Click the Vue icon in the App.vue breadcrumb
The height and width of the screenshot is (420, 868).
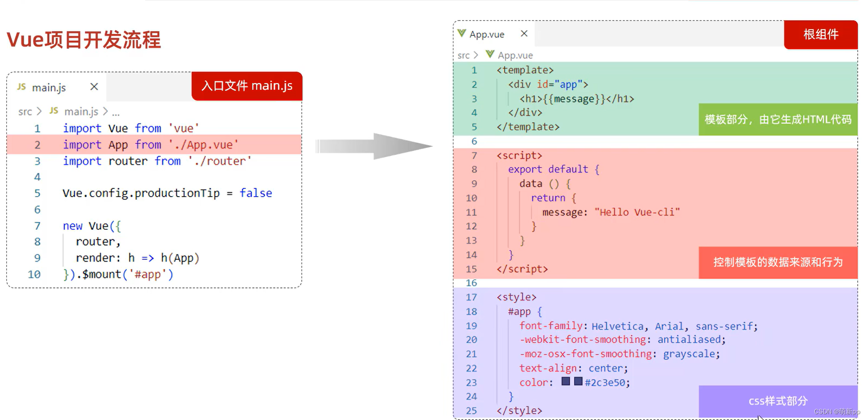coord(490,54)
